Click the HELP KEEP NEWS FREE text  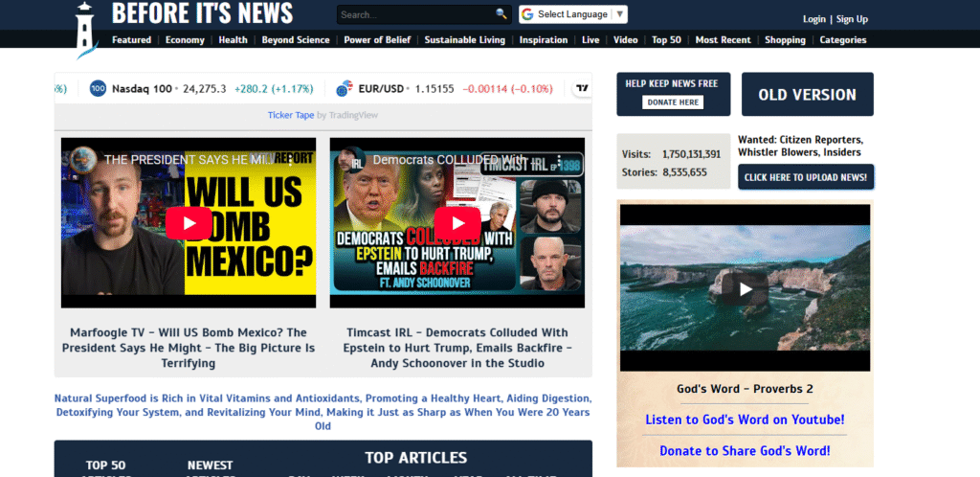point(672,83)
